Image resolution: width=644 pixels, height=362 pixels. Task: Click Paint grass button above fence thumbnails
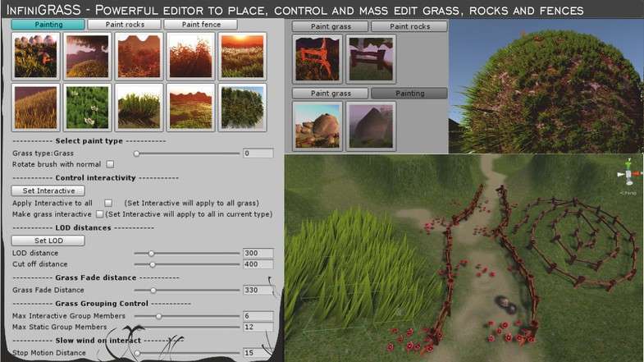tap(331, 26)
